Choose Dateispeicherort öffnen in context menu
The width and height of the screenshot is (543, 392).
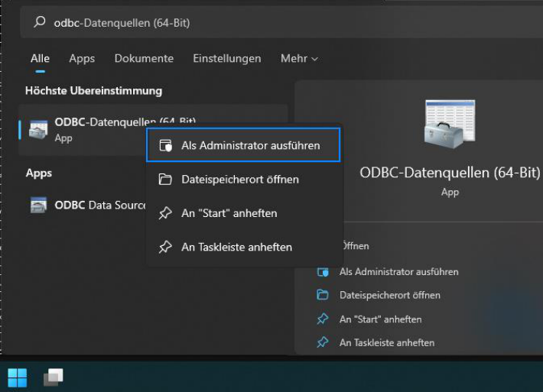point(243,180)
